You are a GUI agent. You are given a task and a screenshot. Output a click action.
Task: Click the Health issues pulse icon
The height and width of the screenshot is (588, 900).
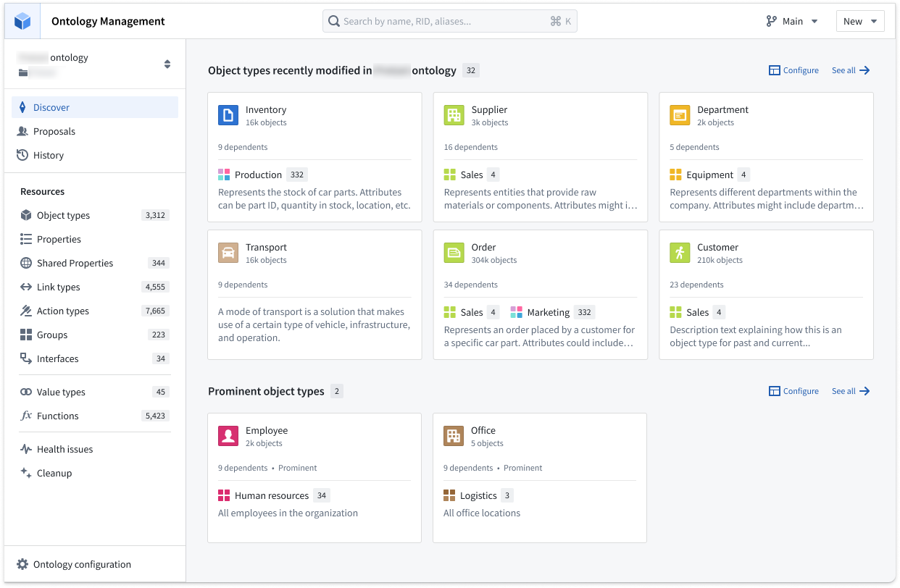pos(26,449)
